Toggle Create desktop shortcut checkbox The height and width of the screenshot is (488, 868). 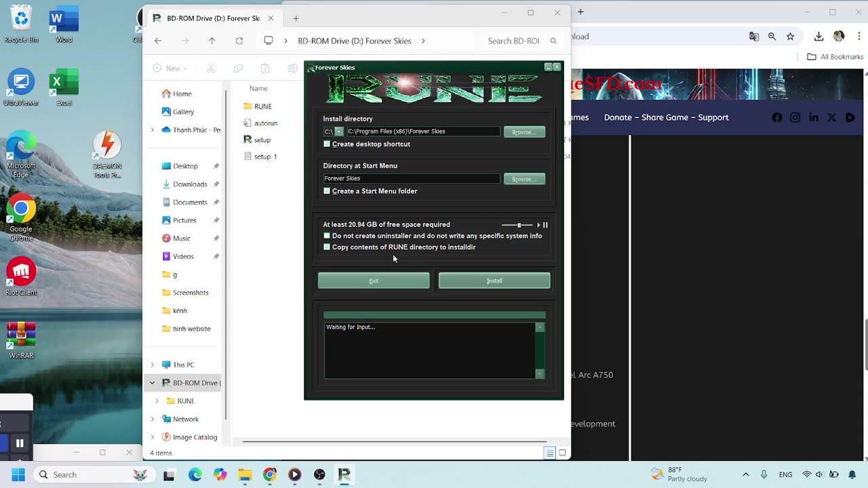tap(327, 144)
